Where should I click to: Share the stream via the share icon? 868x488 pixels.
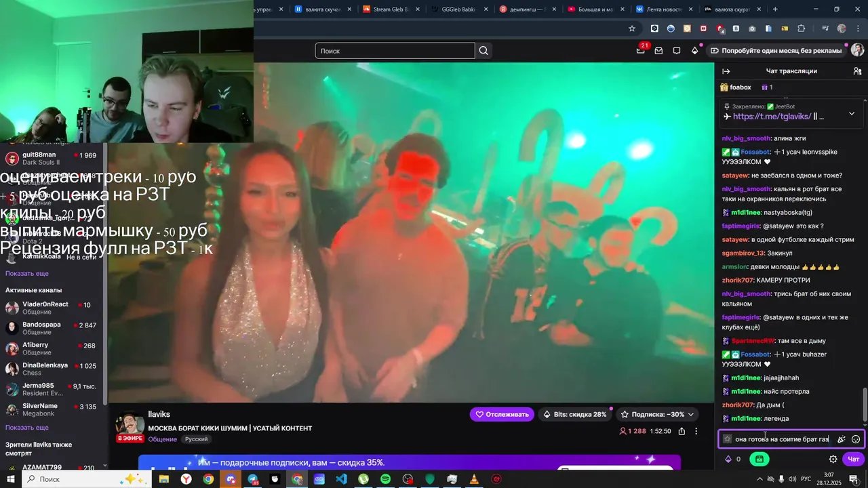point(682,431)
